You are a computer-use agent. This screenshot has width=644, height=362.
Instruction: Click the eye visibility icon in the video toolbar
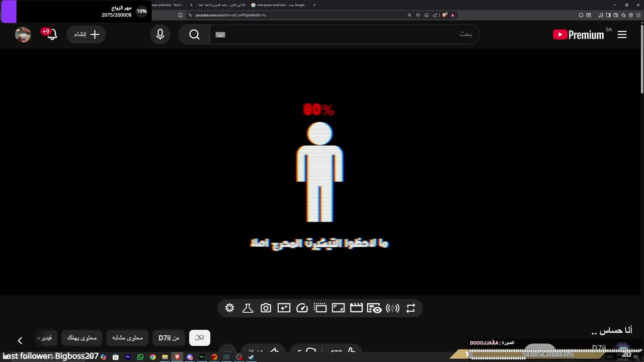(x=374, y=308)
